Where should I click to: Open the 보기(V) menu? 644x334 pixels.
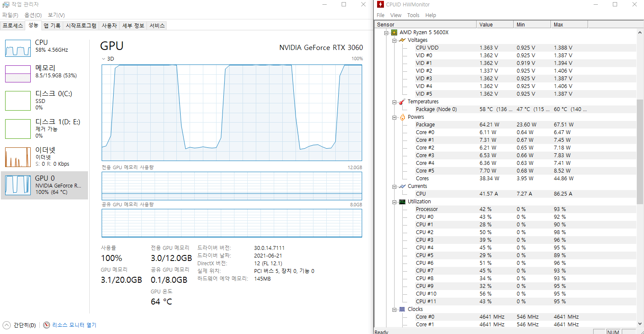click(56, 15)
